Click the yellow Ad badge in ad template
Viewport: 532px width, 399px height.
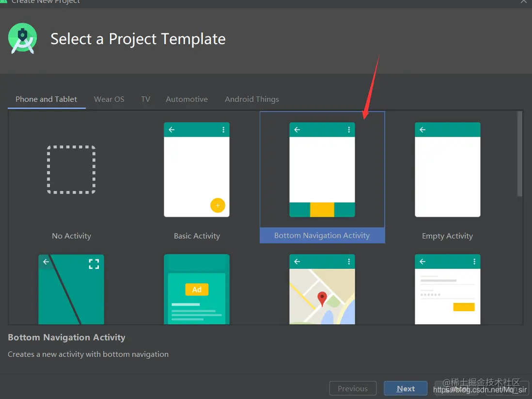[x=197, y=289]
